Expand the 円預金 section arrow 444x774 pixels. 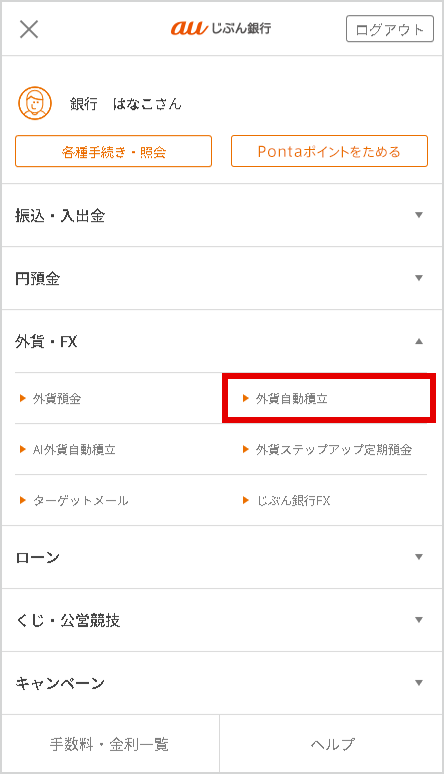419,278
